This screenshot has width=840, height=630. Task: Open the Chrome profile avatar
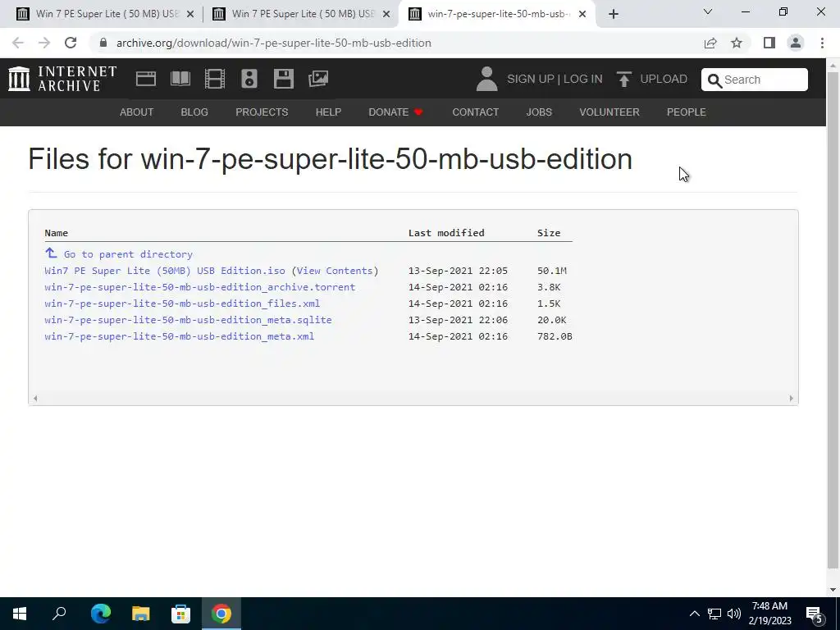(x=796, y=43)
